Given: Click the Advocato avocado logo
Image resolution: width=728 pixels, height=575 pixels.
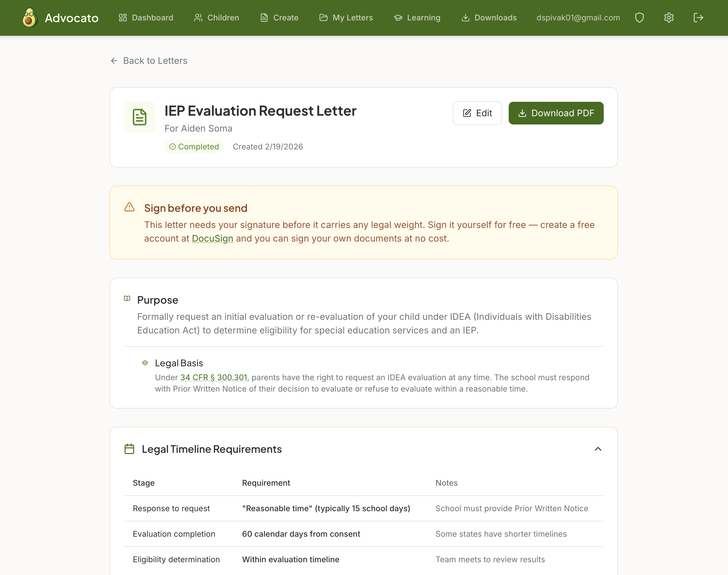Looking at the screenshot, I should 30,18.
